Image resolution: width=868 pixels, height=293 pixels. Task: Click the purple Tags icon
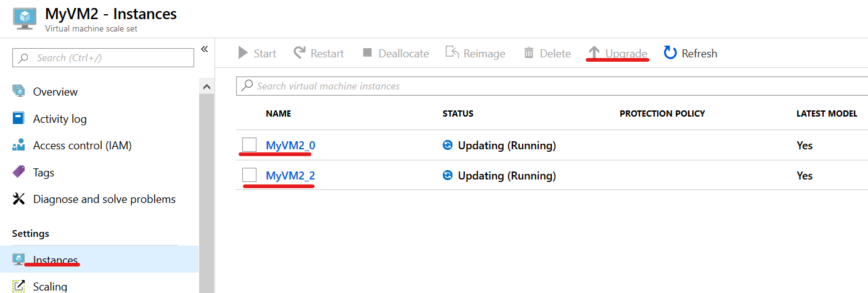tap(19, 172)
